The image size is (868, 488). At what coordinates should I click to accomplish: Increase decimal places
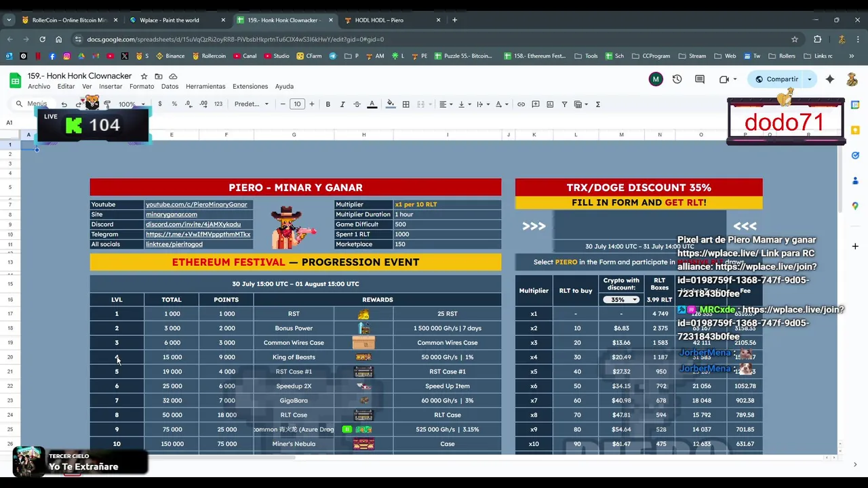point(203,104)
